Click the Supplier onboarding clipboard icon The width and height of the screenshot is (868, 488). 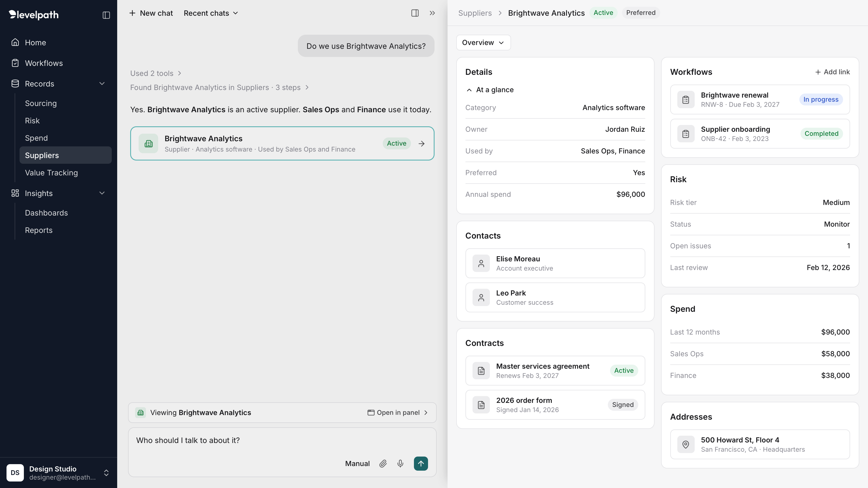tap(686, 134)
